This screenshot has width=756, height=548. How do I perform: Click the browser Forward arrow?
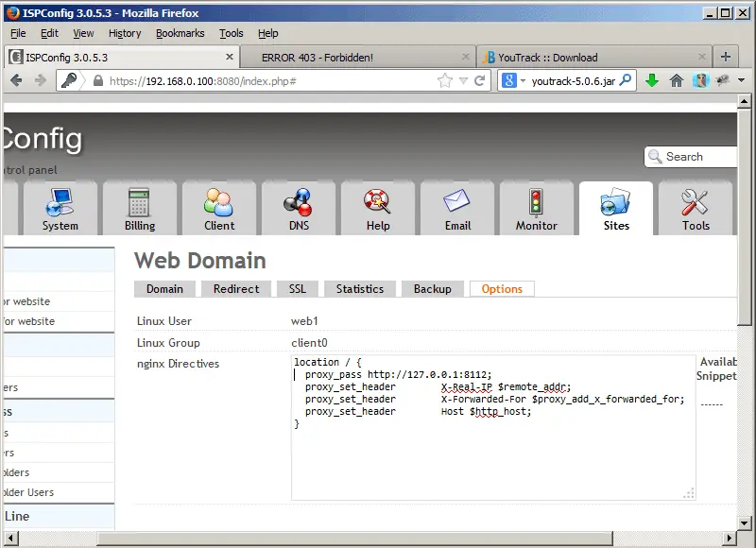41,80
